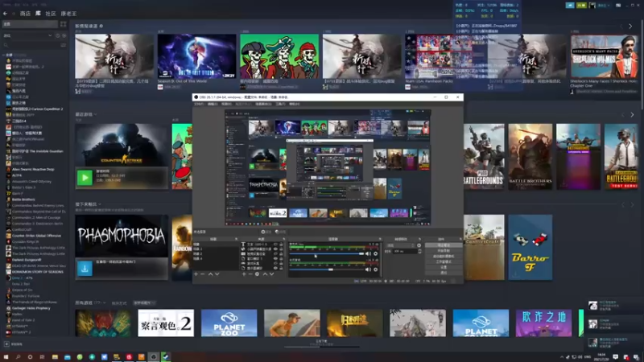Add a source with the sources plus icon
Image resolution: width=644 pixels, height=362 pixels.
pos(244,274)
